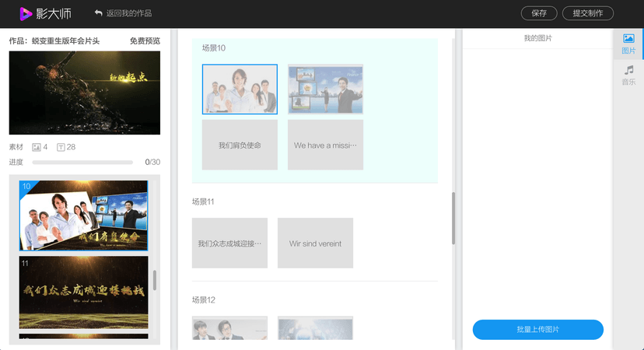
Task: Click the center panel vertical scrollbar
Action: tap(453, 218)
